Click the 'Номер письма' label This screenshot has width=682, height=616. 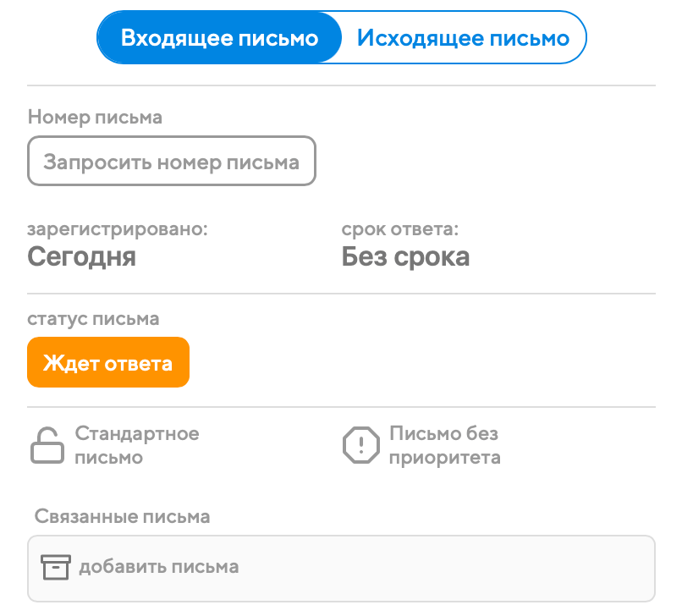(x=95, y=118)
